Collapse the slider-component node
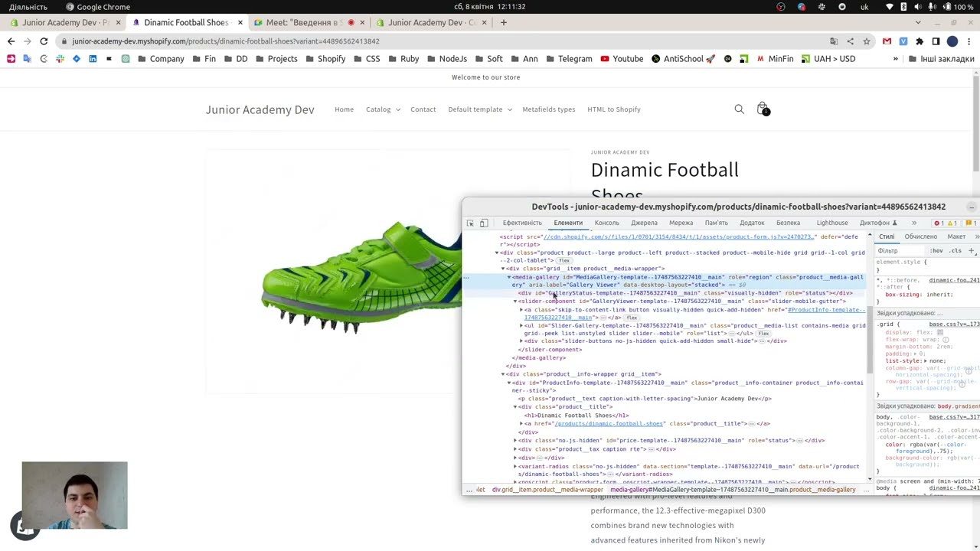The height and width of the screenshot is (551, 980). (515, 302)
